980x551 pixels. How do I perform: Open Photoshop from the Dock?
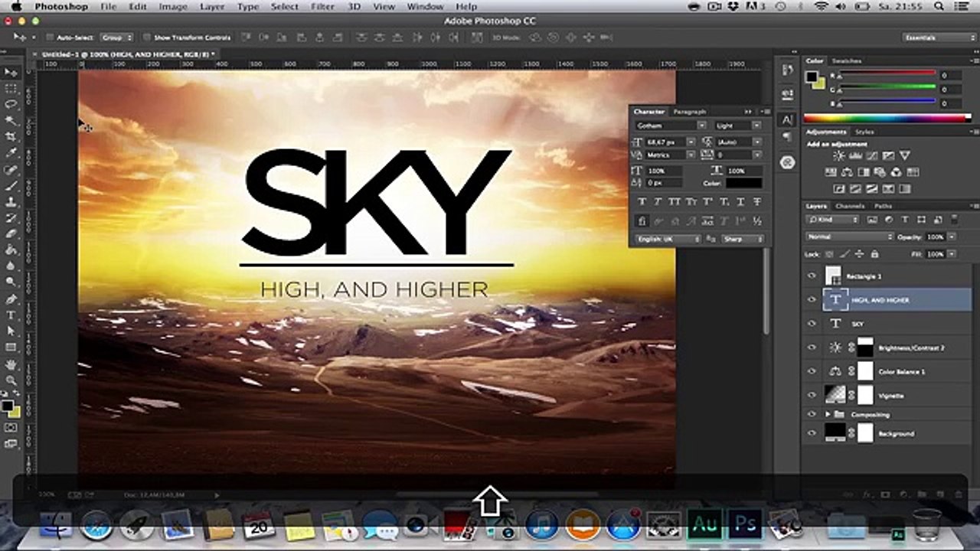pyautogui.click(x=745, y=524)
